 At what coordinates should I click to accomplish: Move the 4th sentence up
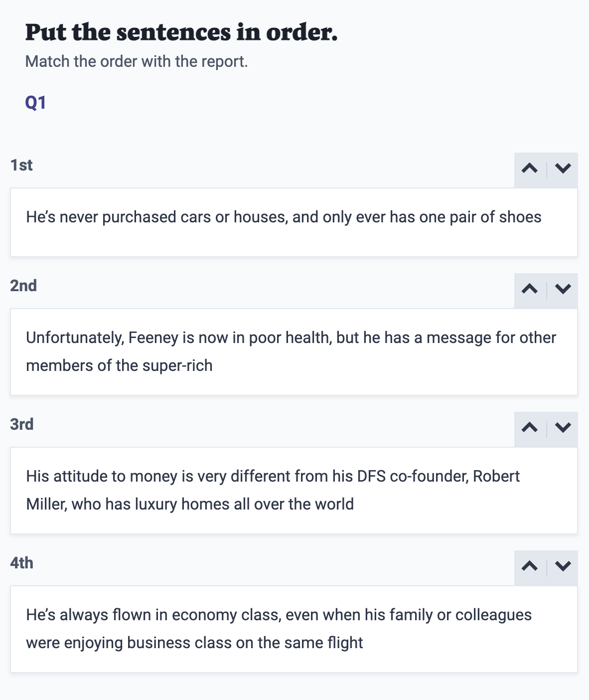(530, 566)
